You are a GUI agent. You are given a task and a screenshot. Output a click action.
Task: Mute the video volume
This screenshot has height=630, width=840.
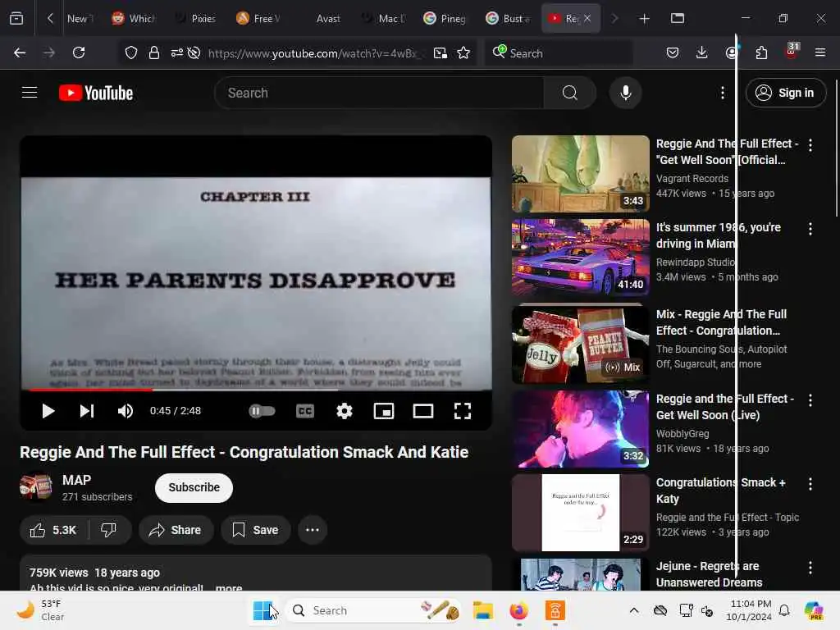(x=126, y=411)
